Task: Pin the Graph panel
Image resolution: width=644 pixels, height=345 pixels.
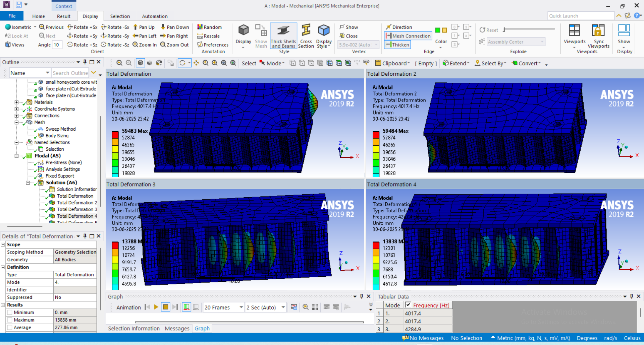Action: (362, 296)
